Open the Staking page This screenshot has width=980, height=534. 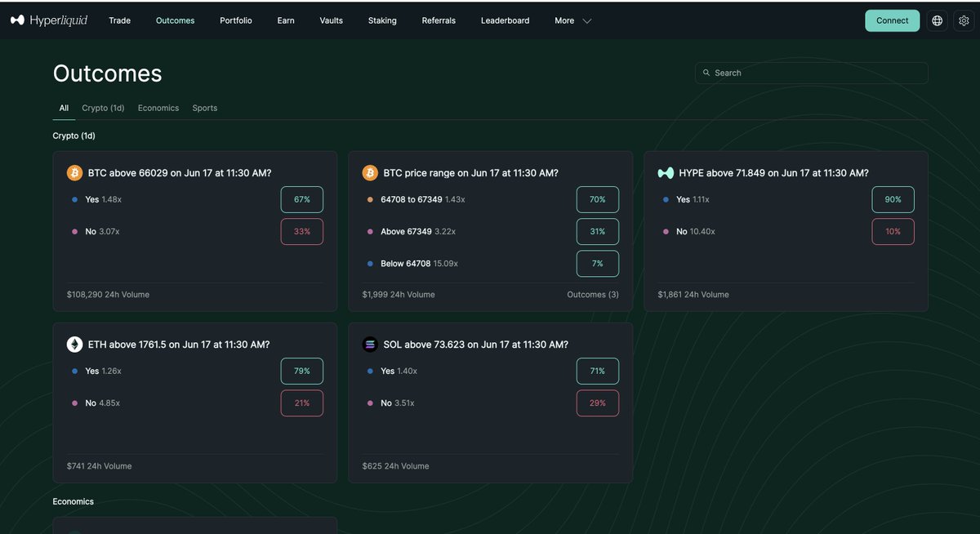click(x=382, y=20)
